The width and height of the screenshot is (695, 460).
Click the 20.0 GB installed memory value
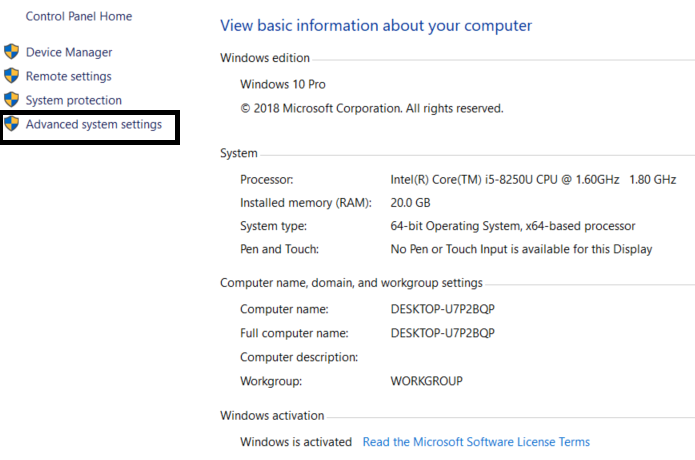pos(412,202)
